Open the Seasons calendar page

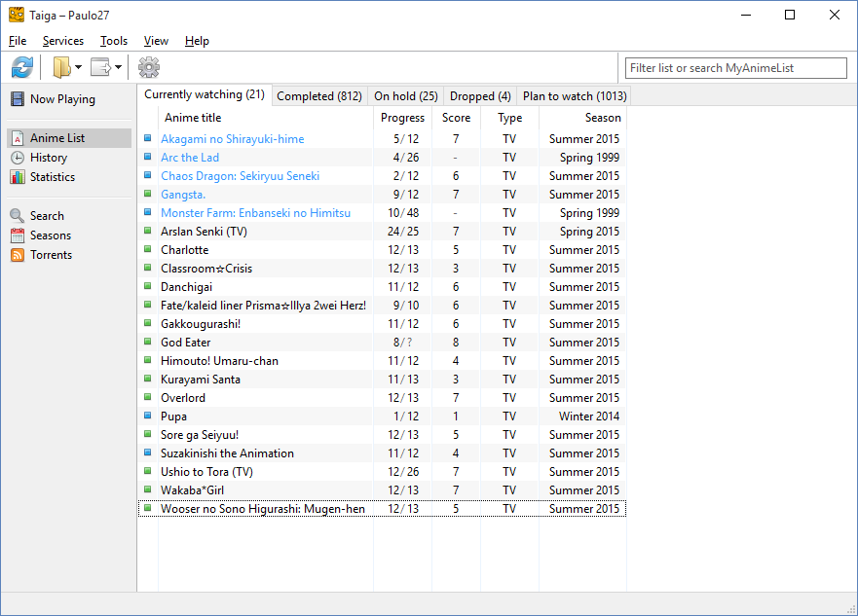50,236
